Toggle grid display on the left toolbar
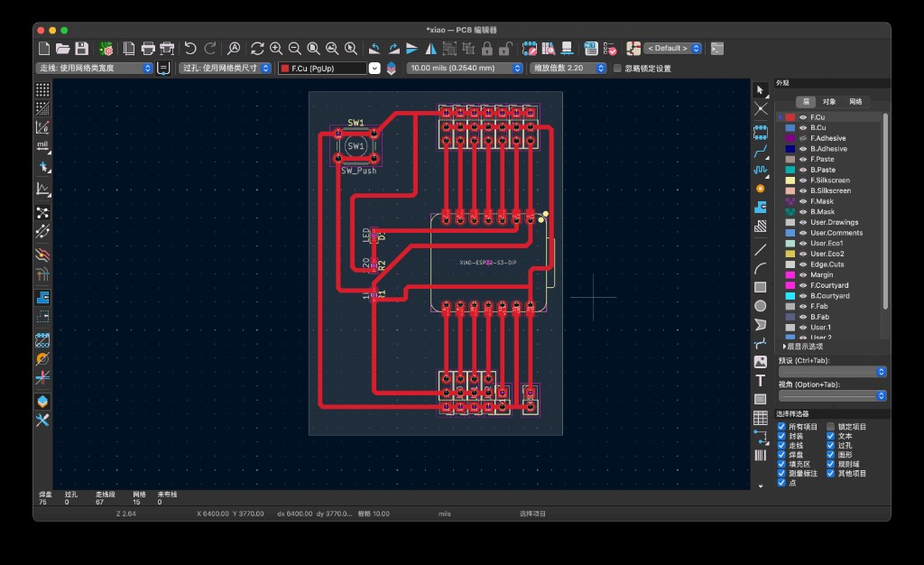 [42, 89]
